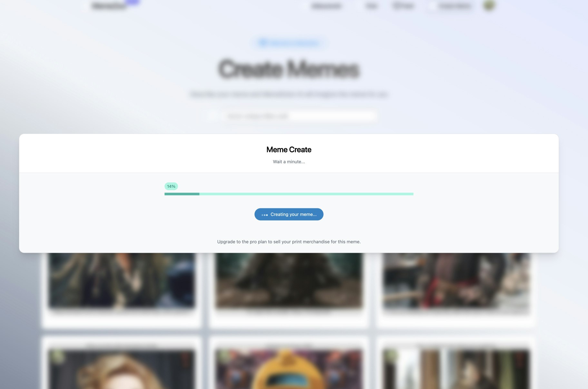Viewport: 588px width, 389px height.
Task: Open the forest trees meme thumbnail
Action: pyautogui.click(x=456, y=369)
